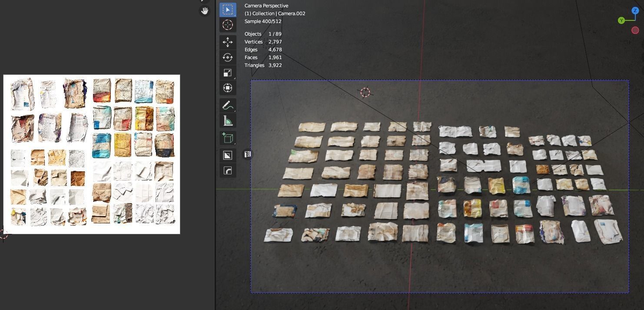Open the Measure tool

coord(228,120)
